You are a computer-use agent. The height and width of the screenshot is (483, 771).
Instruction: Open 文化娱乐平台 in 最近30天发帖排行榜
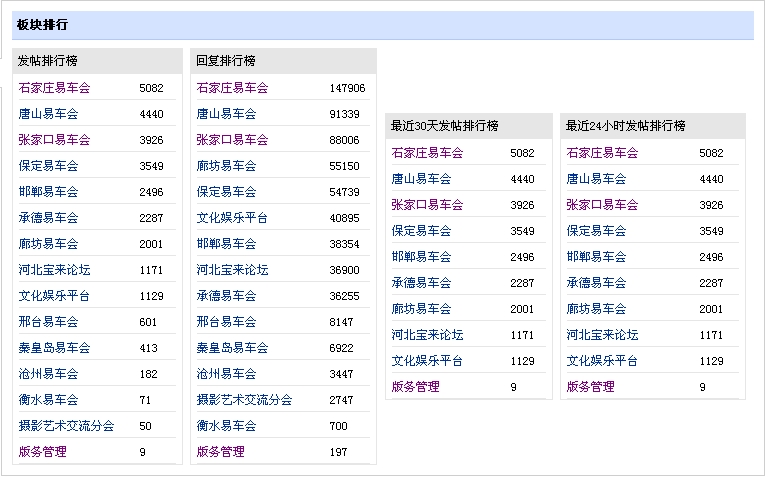pyautogui.click(x=428, y=361)
